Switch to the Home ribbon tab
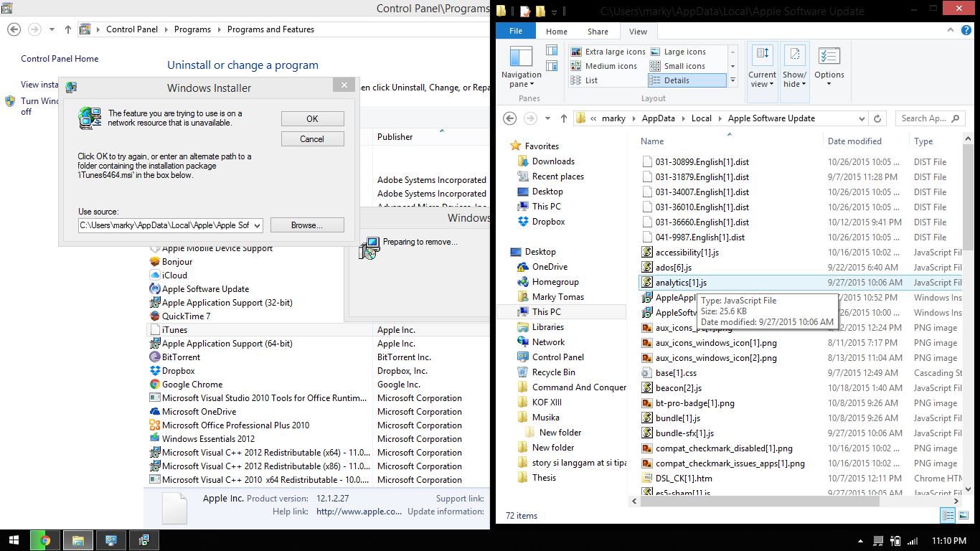Viewport: 980px width, 551px height. click(557, 32)
